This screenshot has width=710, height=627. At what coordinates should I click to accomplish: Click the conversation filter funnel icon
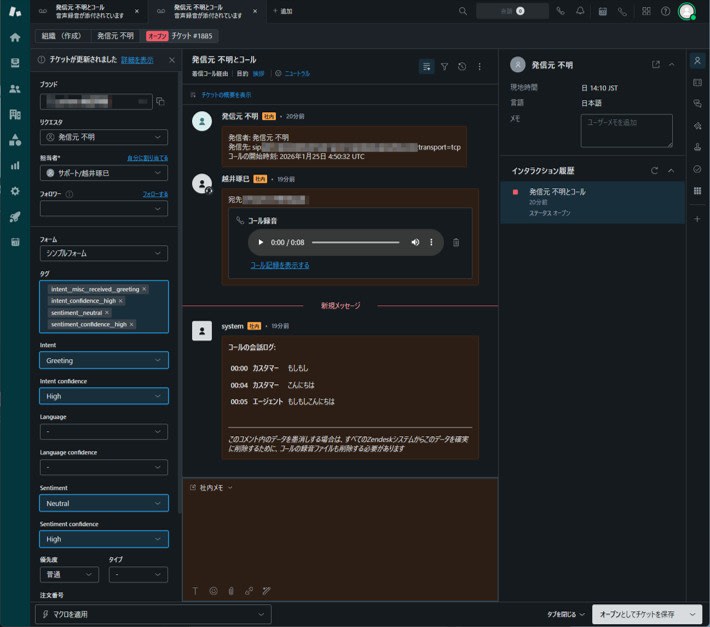[444, 67]
